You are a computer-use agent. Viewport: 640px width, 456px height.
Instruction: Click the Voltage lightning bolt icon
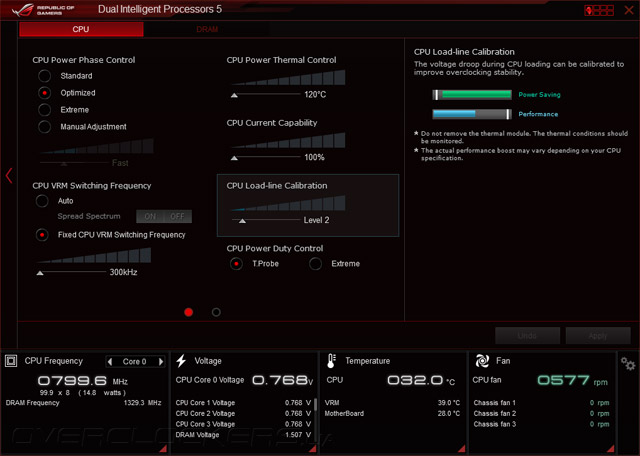(x=181, y=361)
